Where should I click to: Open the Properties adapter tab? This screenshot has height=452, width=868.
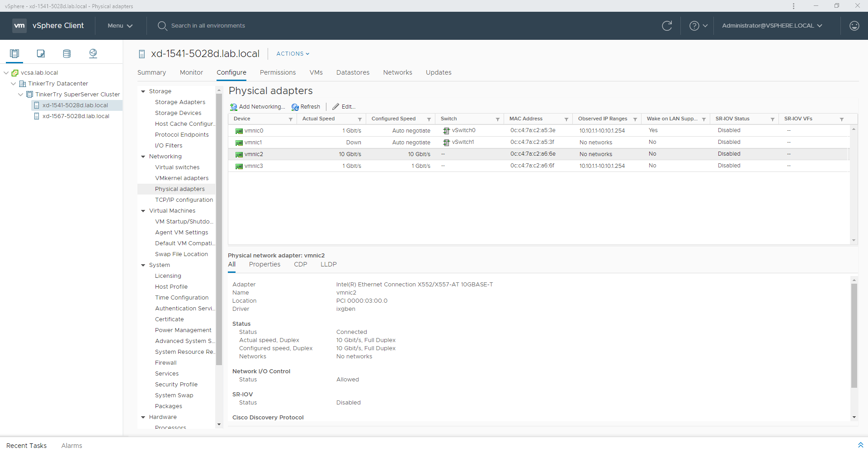[264, 264]
